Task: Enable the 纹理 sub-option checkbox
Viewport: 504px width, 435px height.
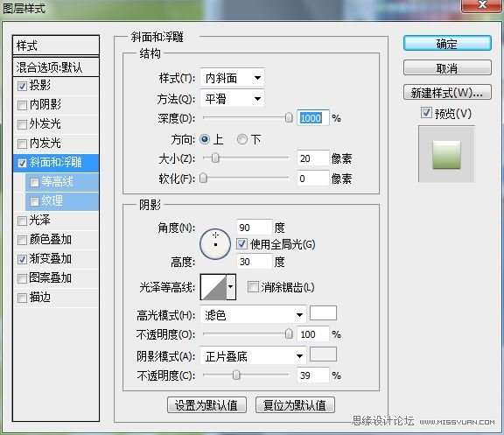Action: pyautogui.click(x=34, y=201)
